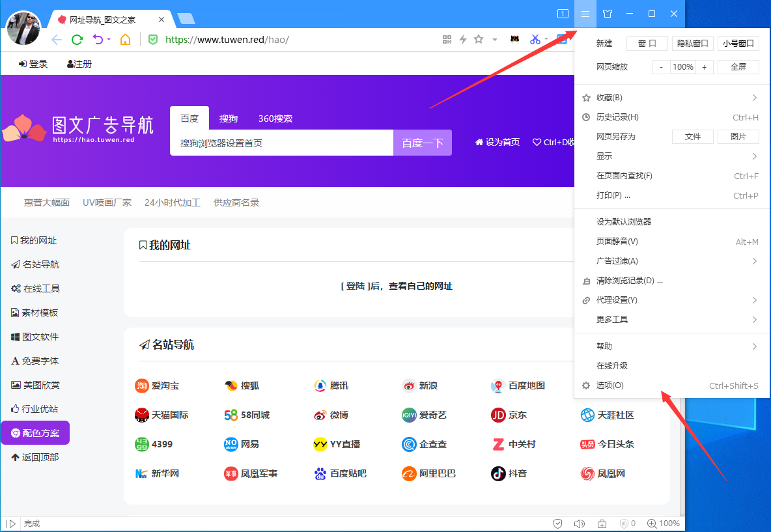
Task: Open 爱淘宝 site link
Action: pyautogui.click(x=157, y=386)
